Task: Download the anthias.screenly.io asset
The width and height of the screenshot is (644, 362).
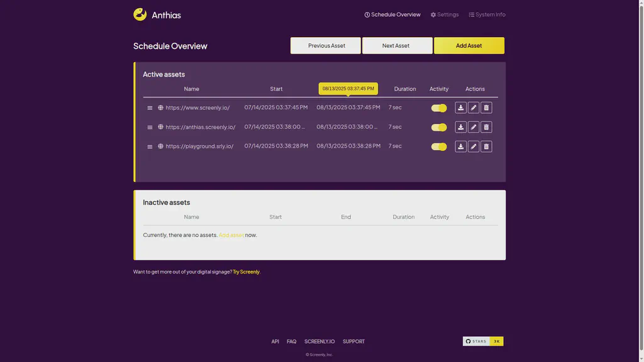Action: [461, 127]
